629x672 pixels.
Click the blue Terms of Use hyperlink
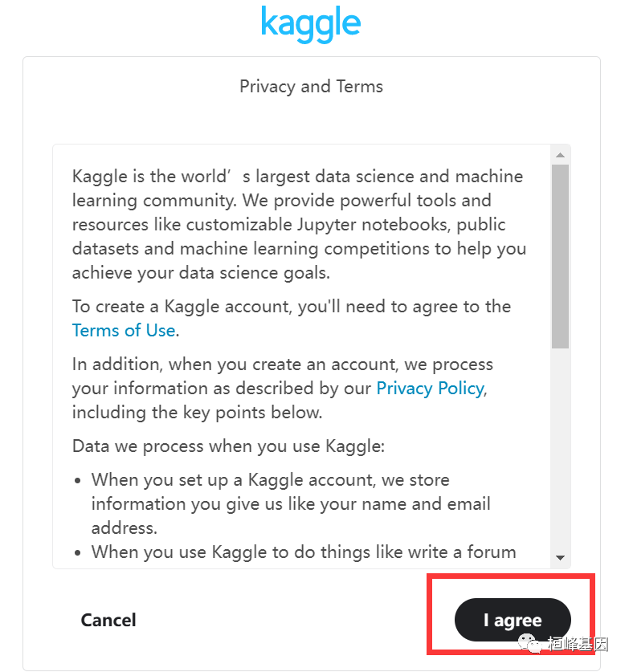pyautogui.click(x=124, y=330)
